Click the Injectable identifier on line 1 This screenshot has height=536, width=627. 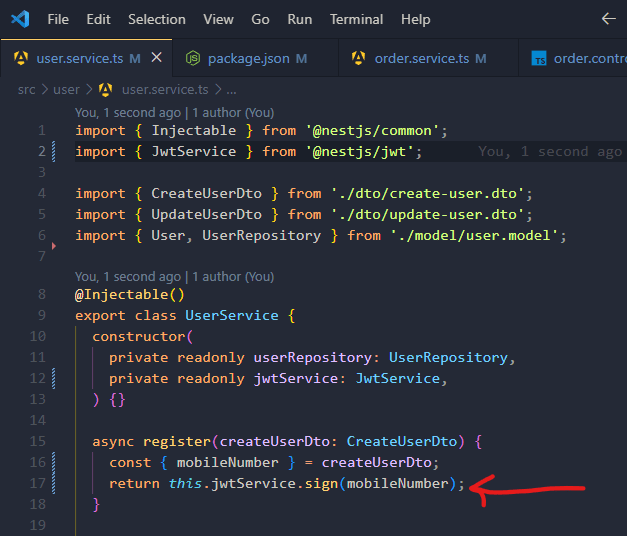pos(194,131)
